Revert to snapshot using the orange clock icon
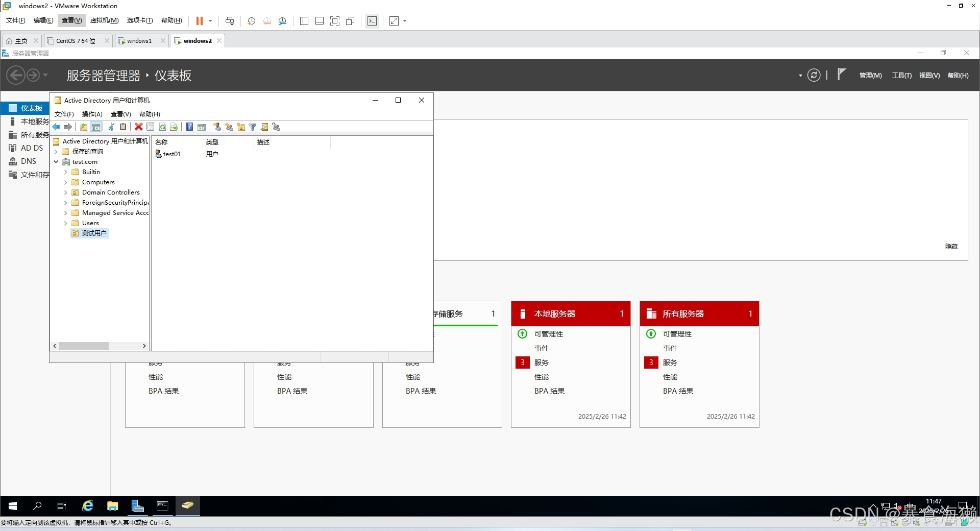The width and height of the screenshot is (980, 531). coord(267,21)
